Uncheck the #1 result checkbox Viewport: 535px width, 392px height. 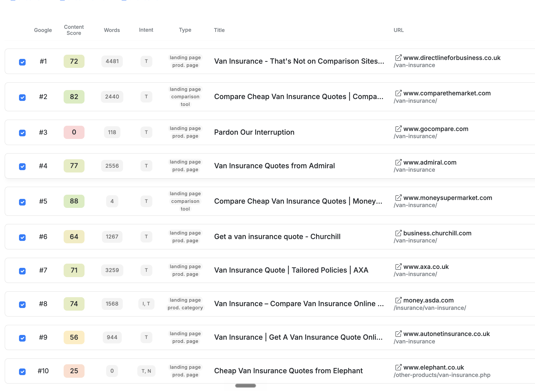pyautogui.click(x=22, y=62)
